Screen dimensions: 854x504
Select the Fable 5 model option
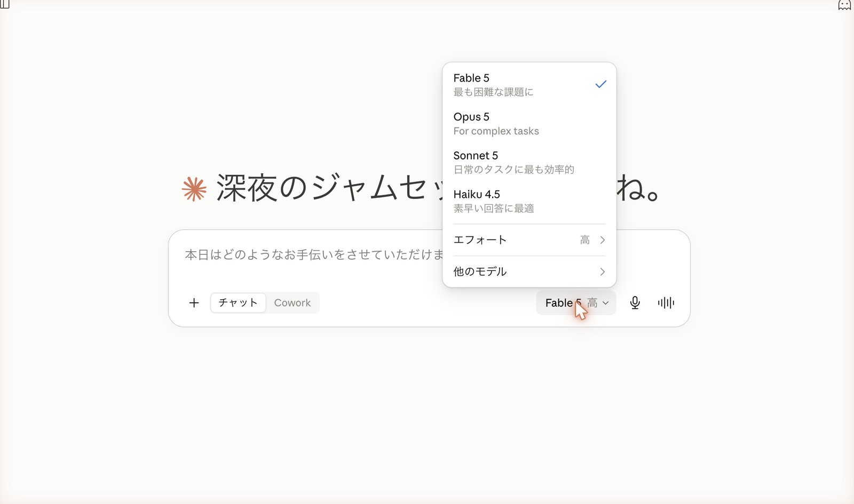pos(529,85)
